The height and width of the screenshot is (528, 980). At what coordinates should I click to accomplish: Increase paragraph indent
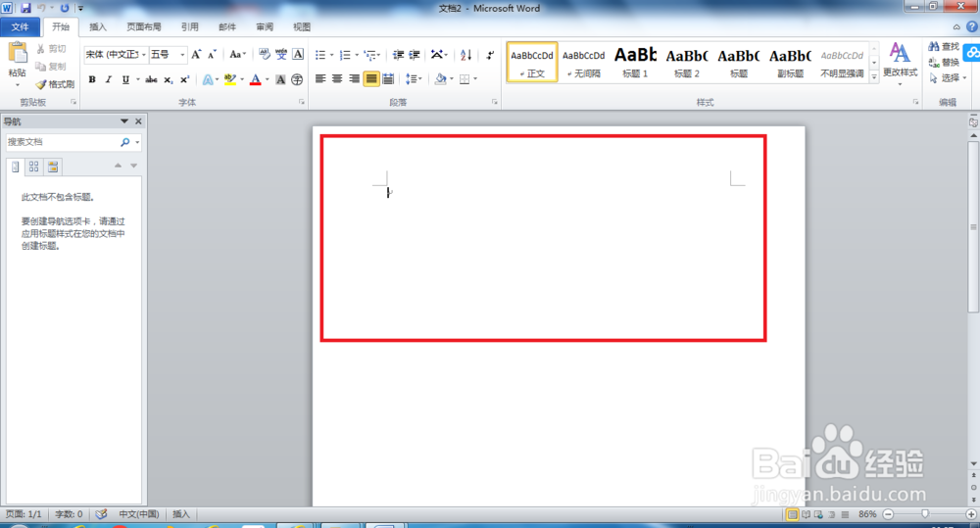point(414,55)
